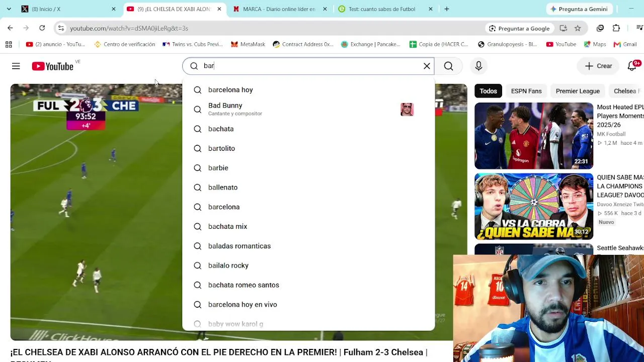The width and height of the screenshot is (644, 362).
Task: Open a new browser tab
Action: click(x=447, y=9)
